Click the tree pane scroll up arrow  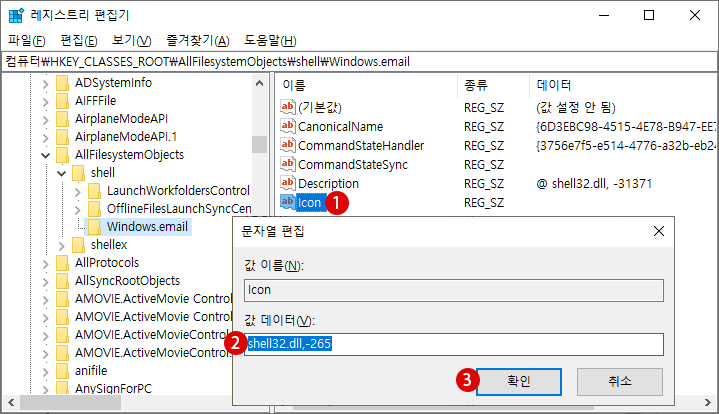[259, 83]
